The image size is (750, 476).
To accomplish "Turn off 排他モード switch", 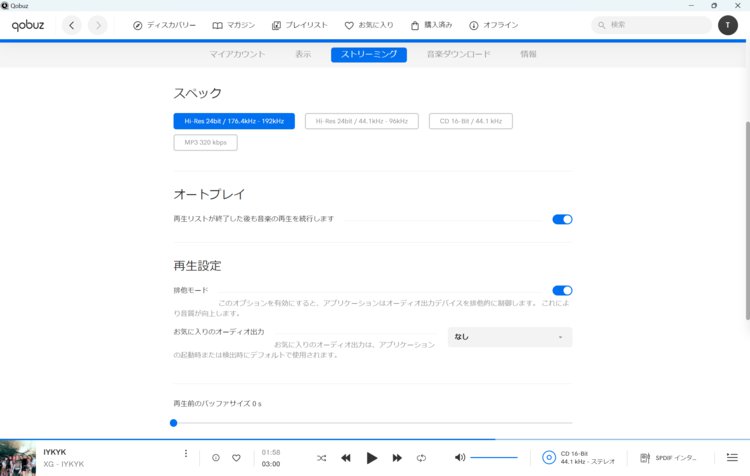I will tap(562, 290).
